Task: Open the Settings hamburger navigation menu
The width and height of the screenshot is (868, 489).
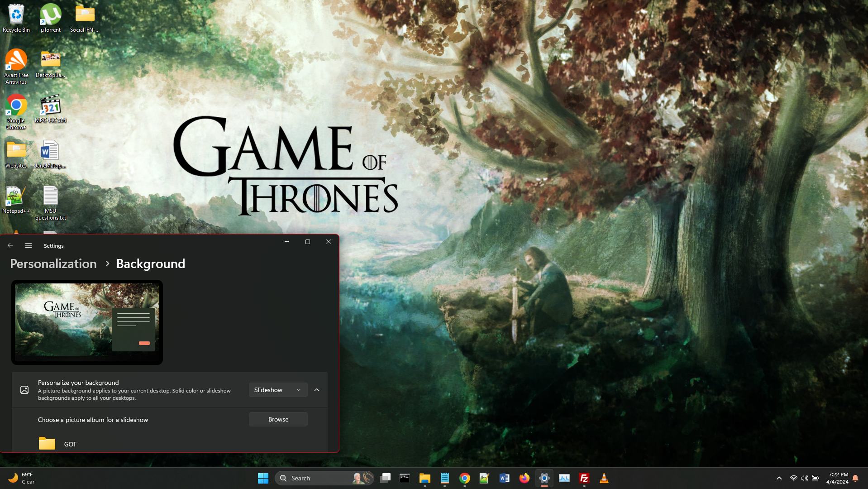Action: [x=29, y=245]
